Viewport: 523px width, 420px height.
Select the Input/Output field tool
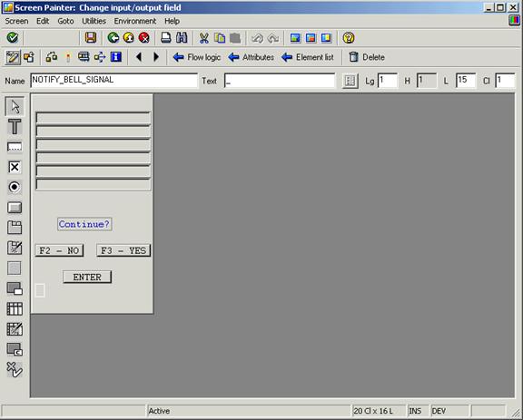coord(15,147)
